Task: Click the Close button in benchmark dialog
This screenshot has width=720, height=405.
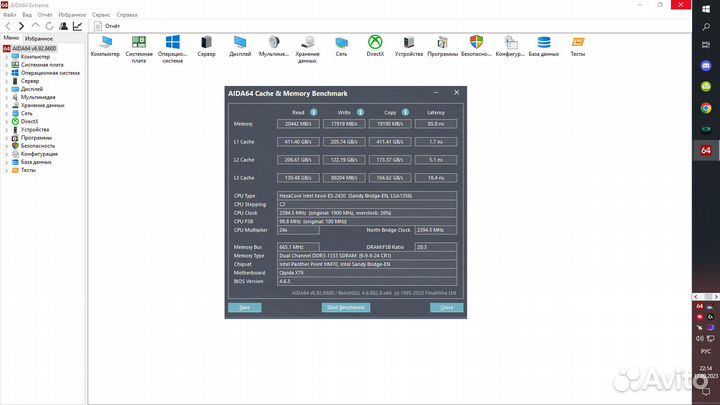Action: tap(447, 307)
